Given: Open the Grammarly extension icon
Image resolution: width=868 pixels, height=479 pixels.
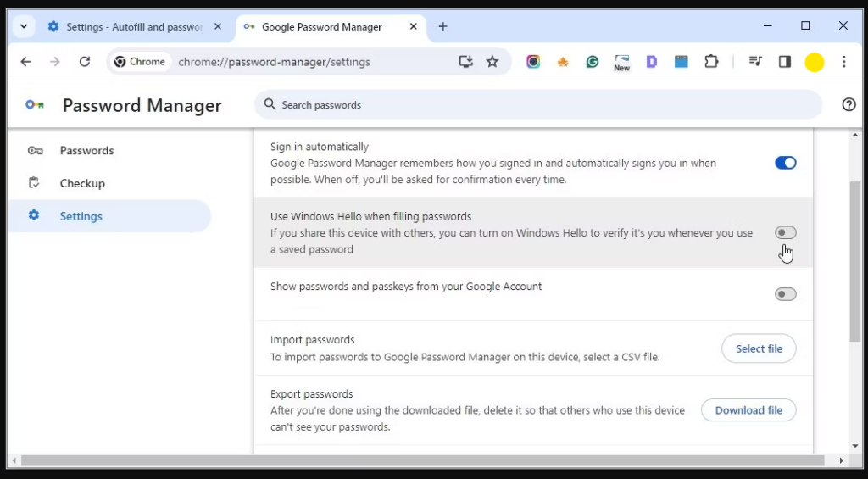Looking at the screenshot, I should (x=593, y=62).
